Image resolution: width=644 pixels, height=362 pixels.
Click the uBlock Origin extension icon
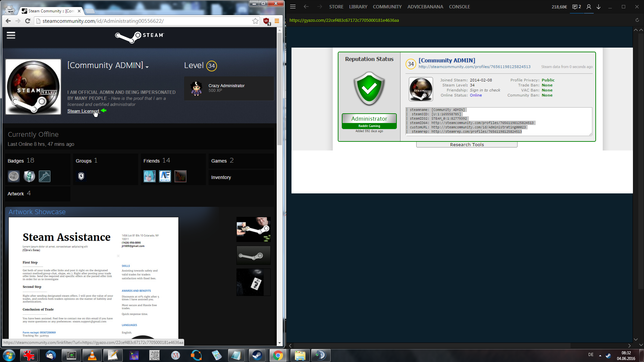coord(266,21)
